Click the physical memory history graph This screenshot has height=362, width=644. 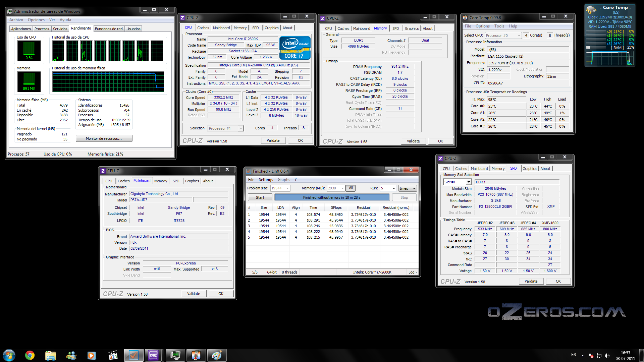coord(108,81)
